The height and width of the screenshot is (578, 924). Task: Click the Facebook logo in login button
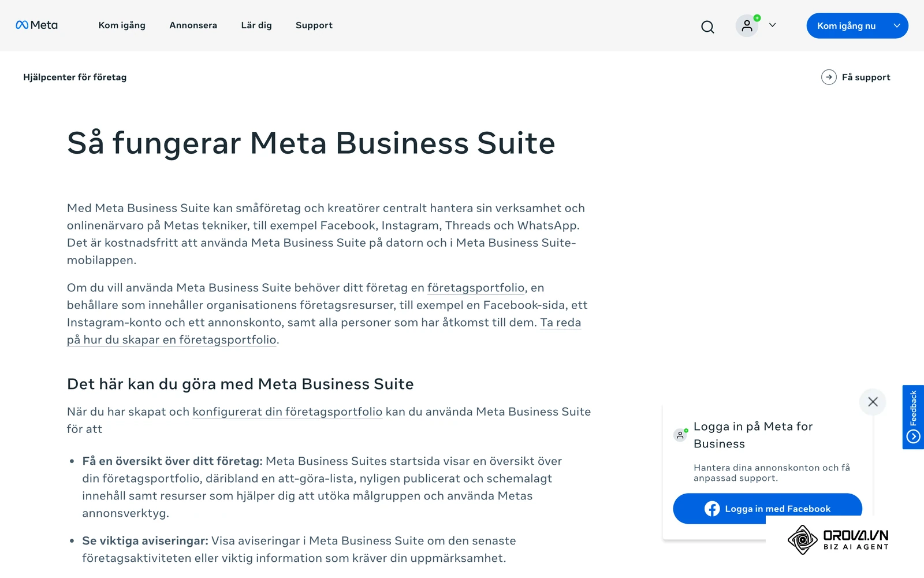[712, 509]
